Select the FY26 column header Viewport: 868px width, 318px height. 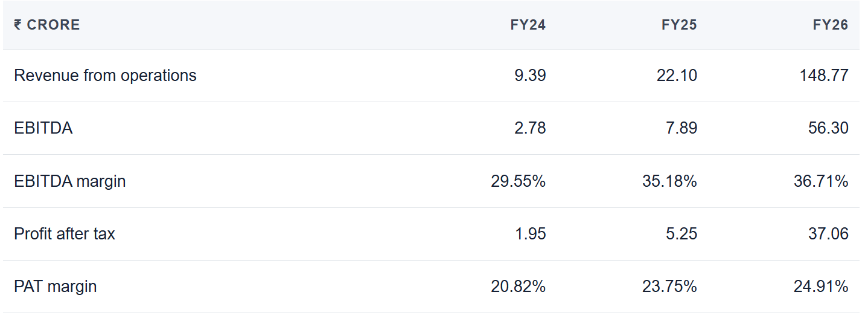[831, 25]
